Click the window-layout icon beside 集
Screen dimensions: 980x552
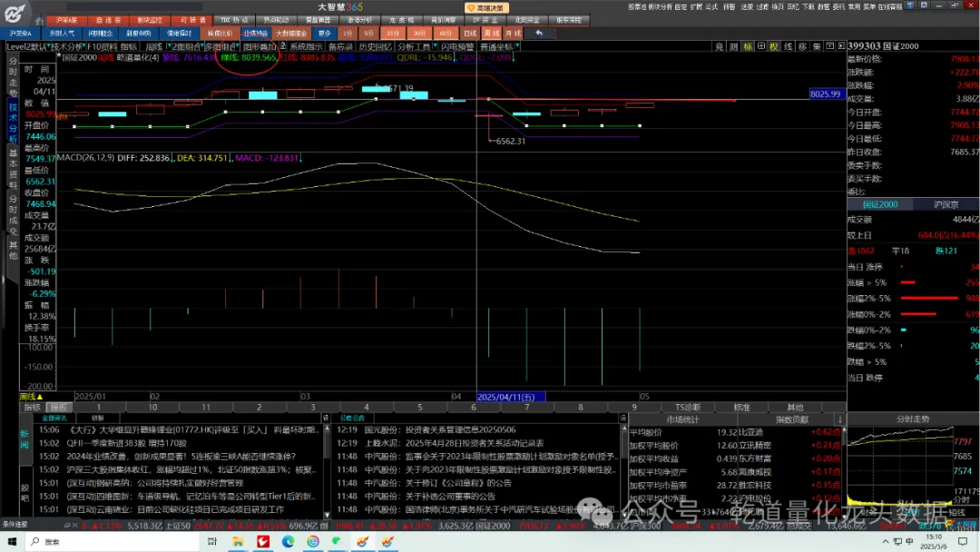point(830,47)
